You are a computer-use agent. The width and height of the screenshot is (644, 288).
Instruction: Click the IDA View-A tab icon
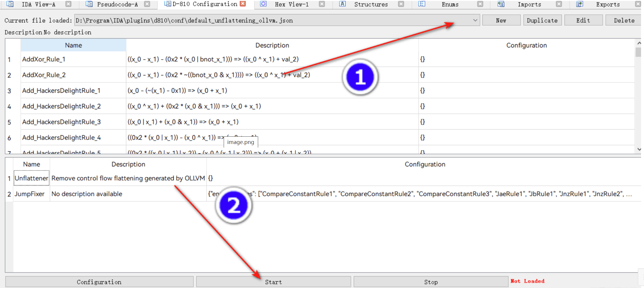10,4
